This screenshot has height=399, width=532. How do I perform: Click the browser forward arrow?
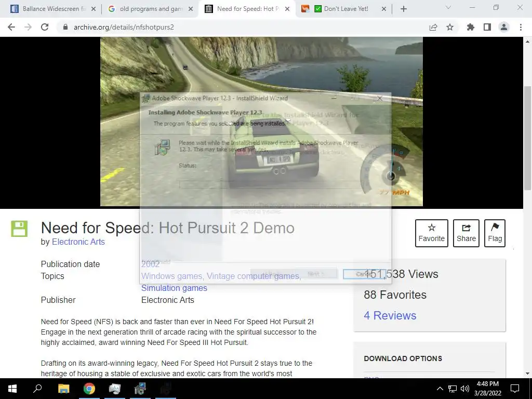click(x=28, y=27)
